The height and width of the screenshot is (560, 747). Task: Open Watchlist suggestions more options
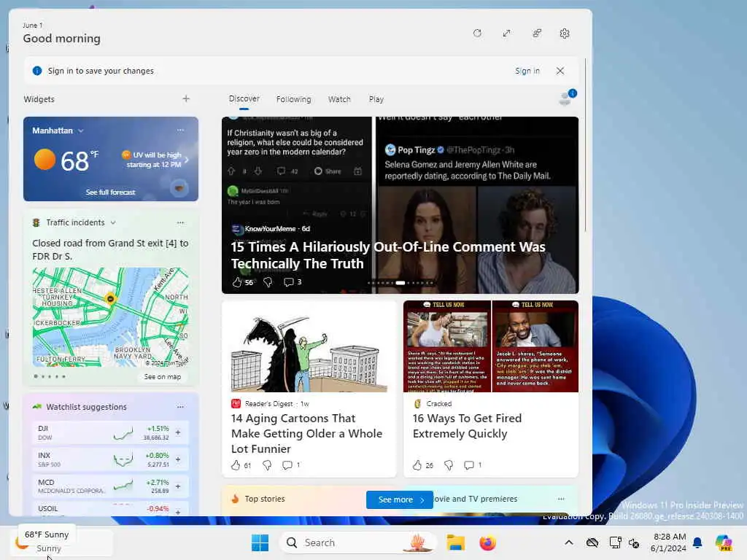pyautogui.click(x=180, y=407)
